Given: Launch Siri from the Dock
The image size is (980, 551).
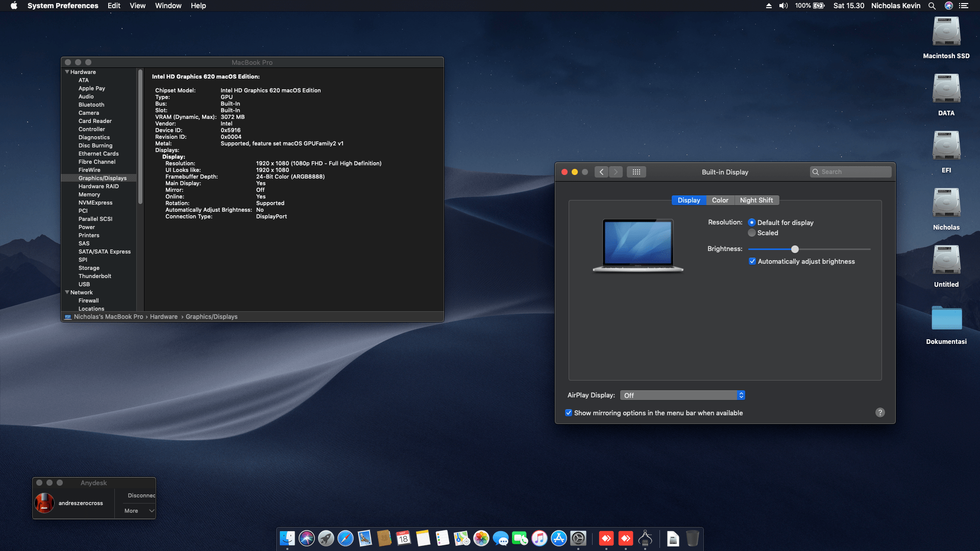Looking at the screenshot, I should [307, 538].
